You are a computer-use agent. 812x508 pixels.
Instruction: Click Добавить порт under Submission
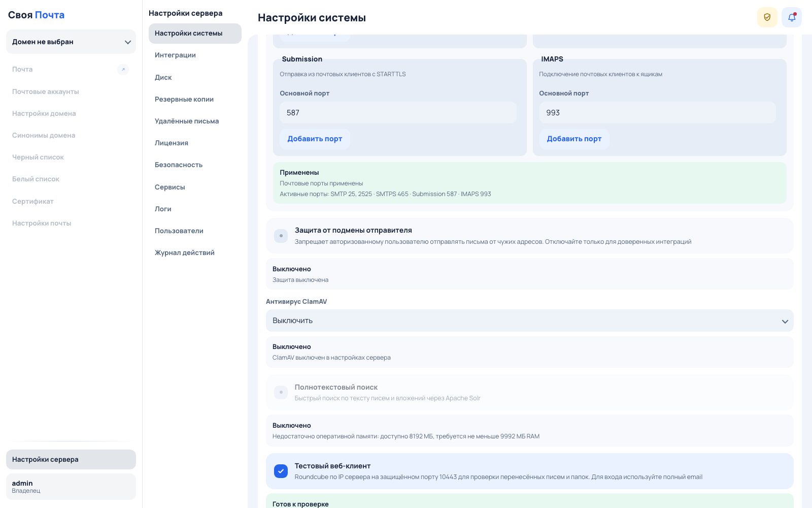tap(315, 139)
